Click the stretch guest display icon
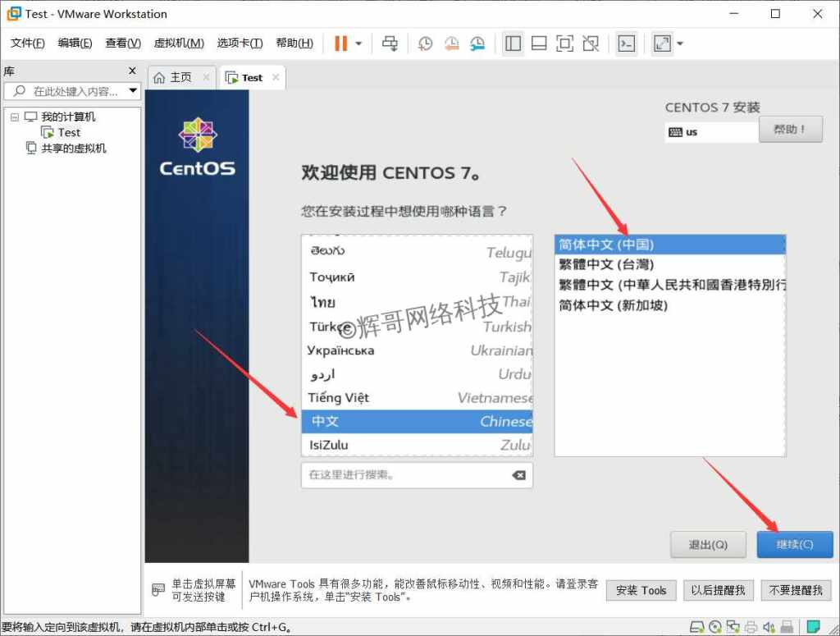Screen dimensions: 840x636 pyautogui.click(x=662, y=43)
